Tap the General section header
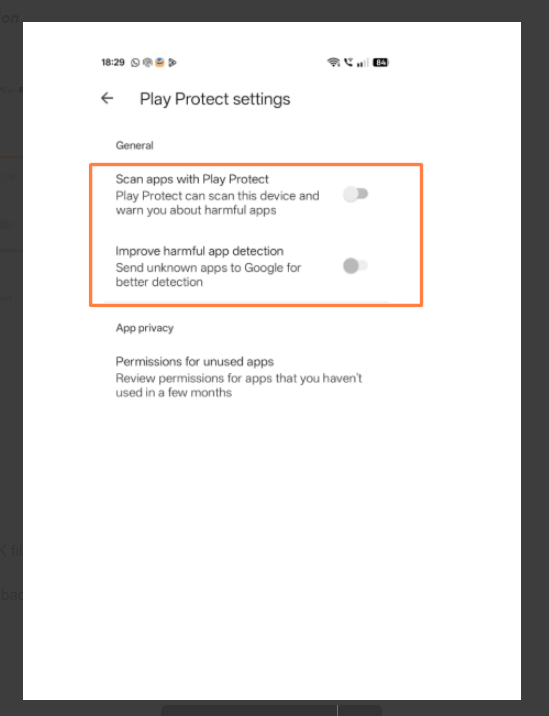Image resolution: width=549 pixels, height=716 pixels. (134, 145)
